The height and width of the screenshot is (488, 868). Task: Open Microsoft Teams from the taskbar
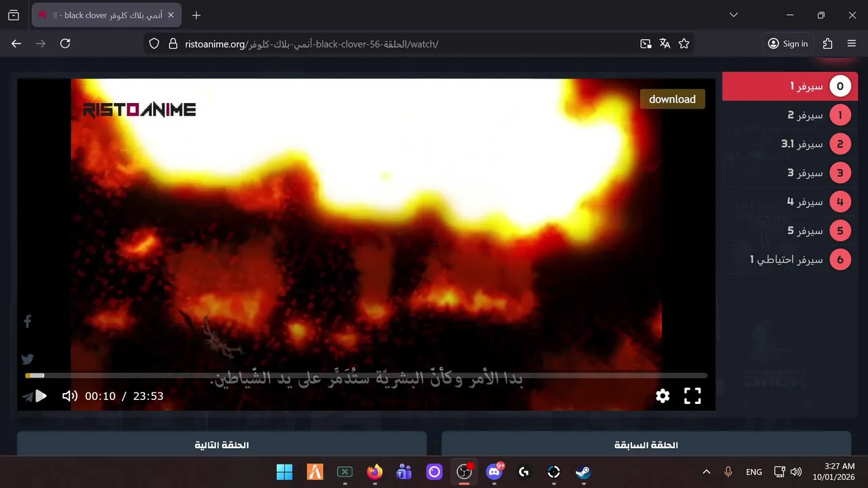[404, 472]
